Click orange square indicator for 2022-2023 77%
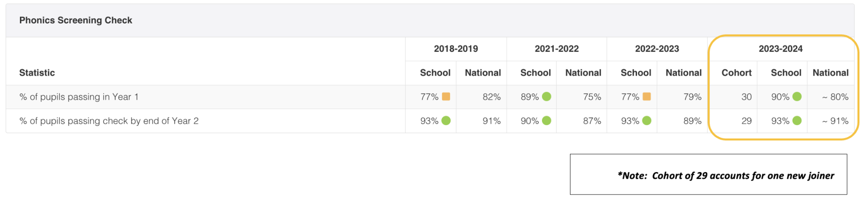 [646, 97]
